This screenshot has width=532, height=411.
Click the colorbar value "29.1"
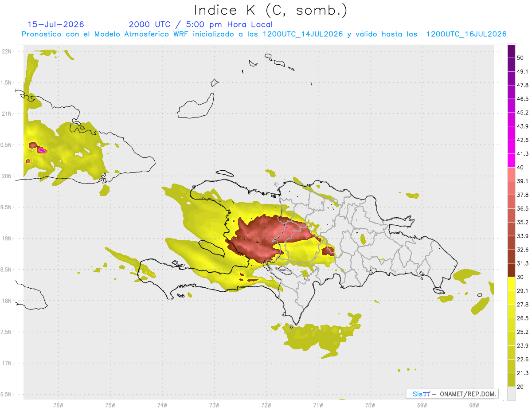click(523, 290)
